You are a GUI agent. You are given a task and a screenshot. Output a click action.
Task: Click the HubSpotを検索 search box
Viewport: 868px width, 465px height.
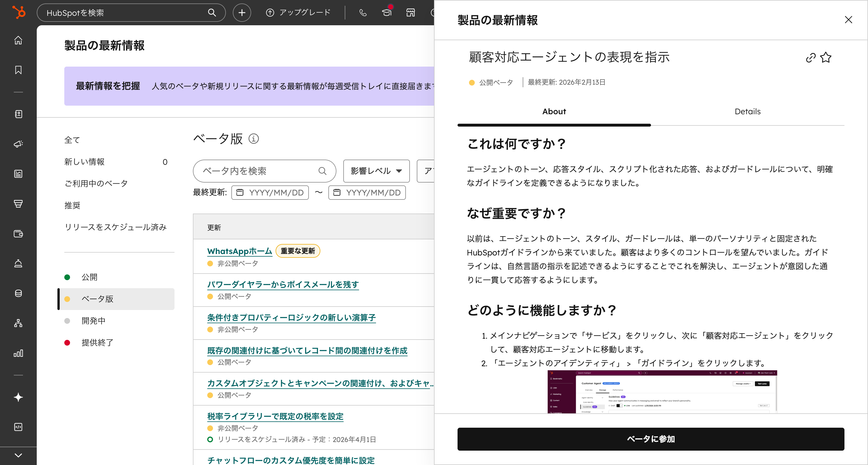click(x=131, y=12)
